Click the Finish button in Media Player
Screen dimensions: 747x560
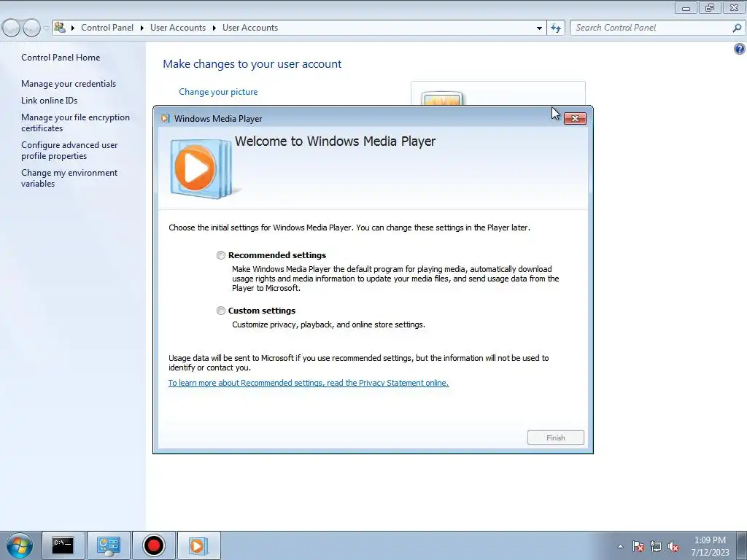[555, 437]
